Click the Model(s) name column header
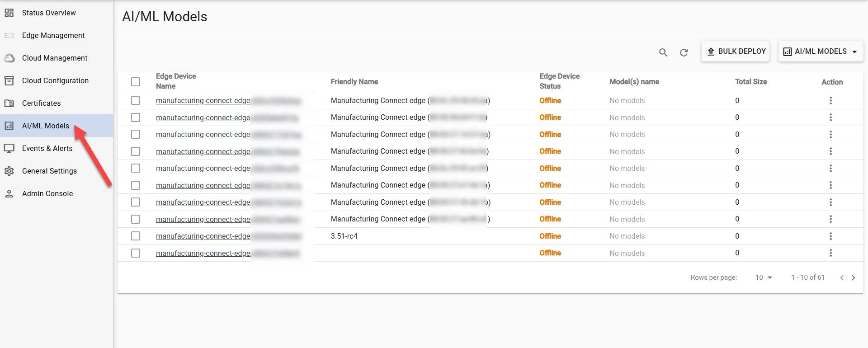Screen dimensions: 868x348 (634, 82)
